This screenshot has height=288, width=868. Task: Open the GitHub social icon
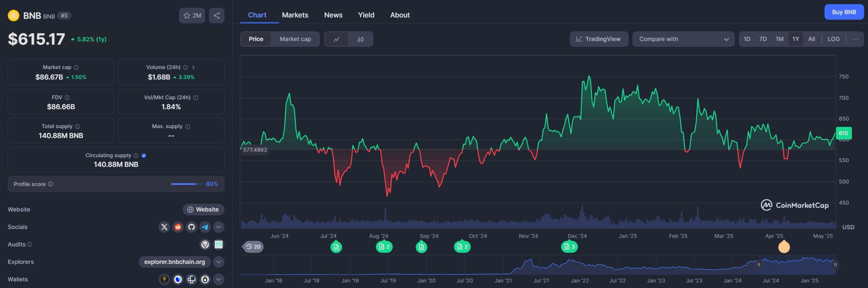[192, 227]
